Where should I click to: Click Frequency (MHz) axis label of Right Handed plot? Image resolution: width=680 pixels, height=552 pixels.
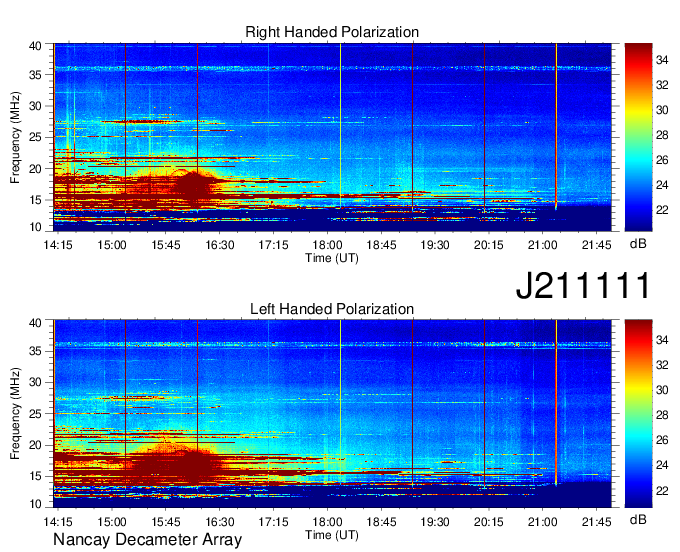pyautogui.click(x=15, y=137)
